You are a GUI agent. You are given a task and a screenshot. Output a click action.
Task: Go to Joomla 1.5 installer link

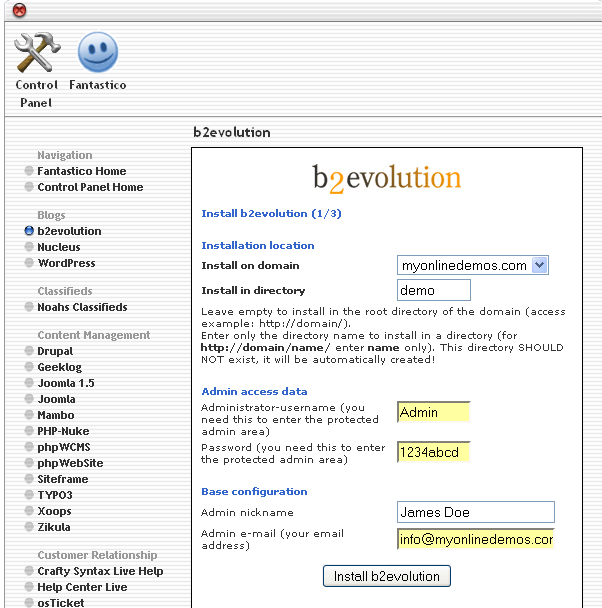pyautogui.click(x=66, y=383)
